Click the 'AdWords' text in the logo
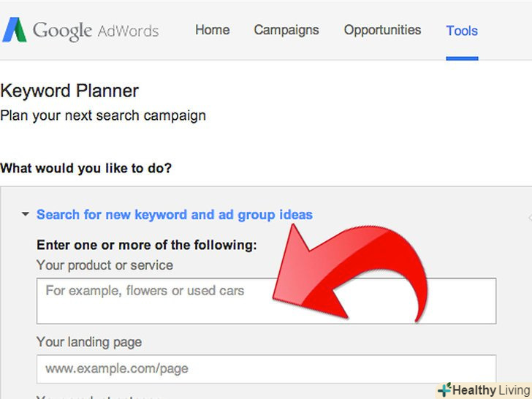 [x=129, y=31]
